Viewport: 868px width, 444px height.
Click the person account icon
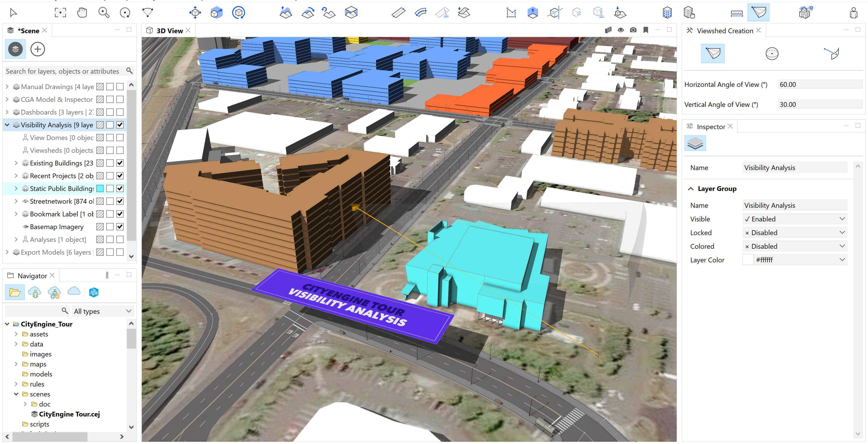[x=853, y=13]
